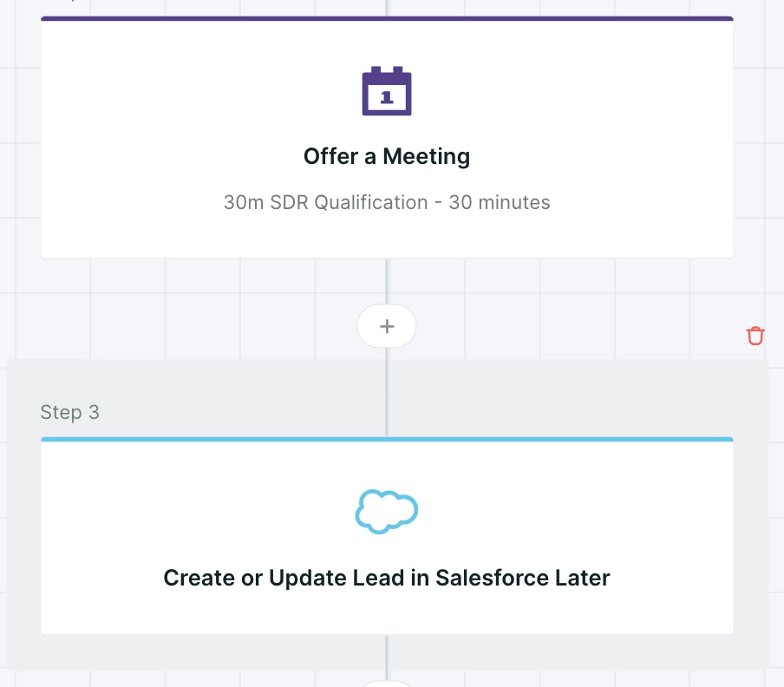Click the connector line above the Offer a Meeting card

pyautogui.click(x=387, y=7)
